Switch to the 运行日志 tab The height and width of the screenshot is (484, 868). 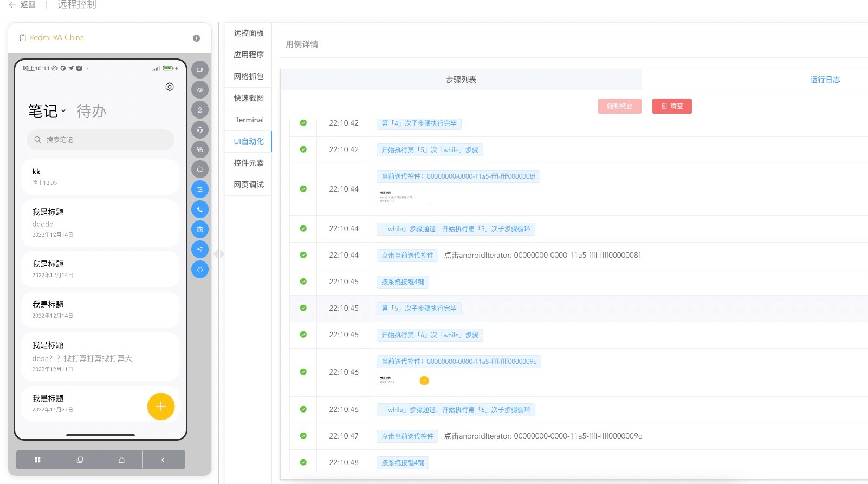(x=825, y=80)
